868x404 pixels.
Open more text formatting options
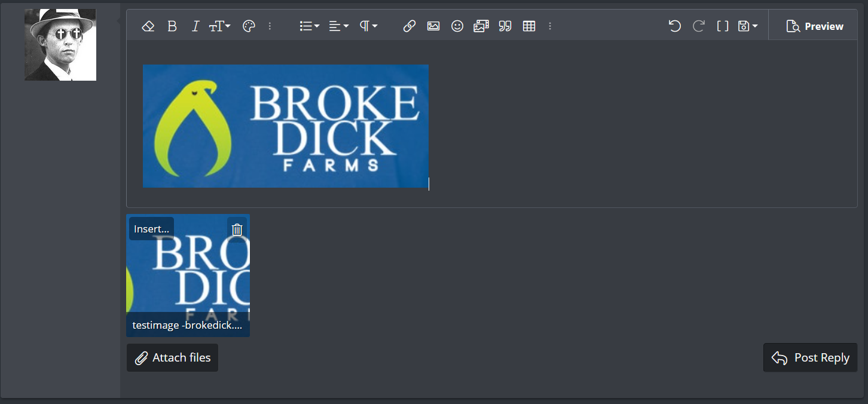(270, 26)
